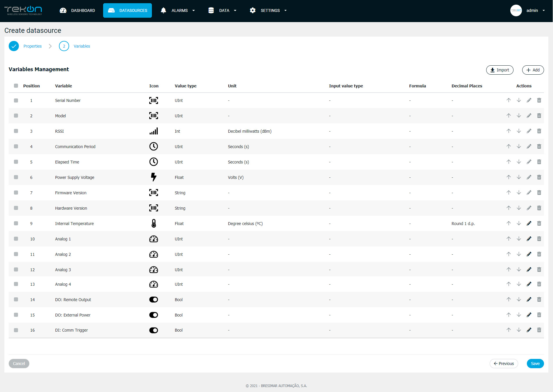Move RSSI variable up
Image resolution: width=553 pixels, height=392 pixels.
tap(509, 131)
